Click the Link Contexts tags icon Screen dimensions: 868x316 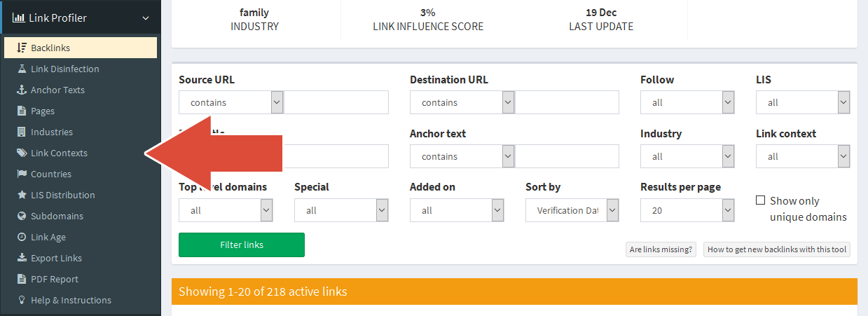tap(22, 153)
